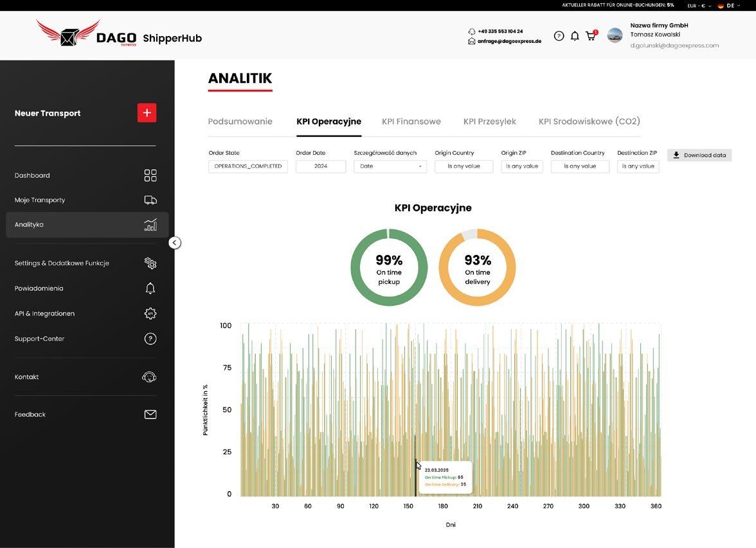
Task: Expand the Szczegółowość danych Date dropdown
Action: click(390, 166)
